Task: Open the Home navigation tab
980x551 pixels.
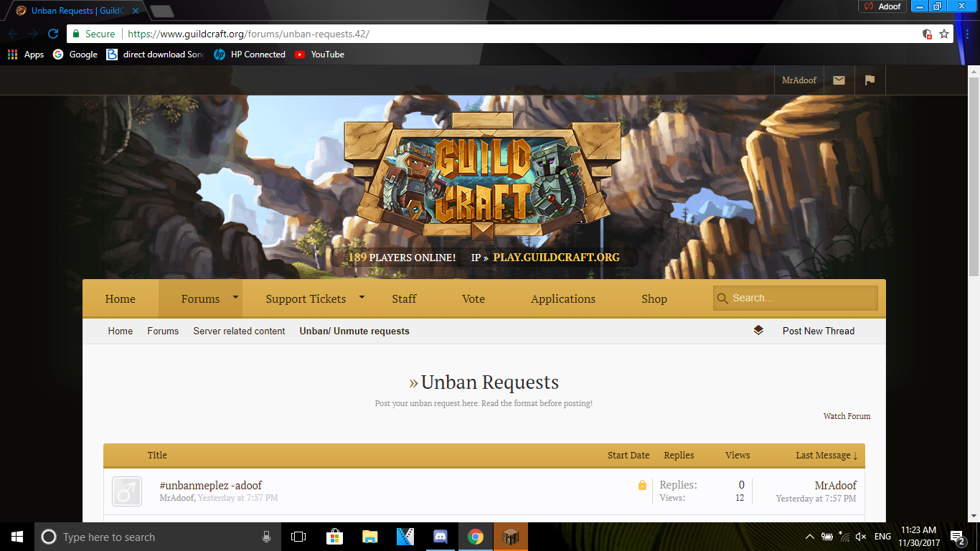Action: click(x=120, y=299)
